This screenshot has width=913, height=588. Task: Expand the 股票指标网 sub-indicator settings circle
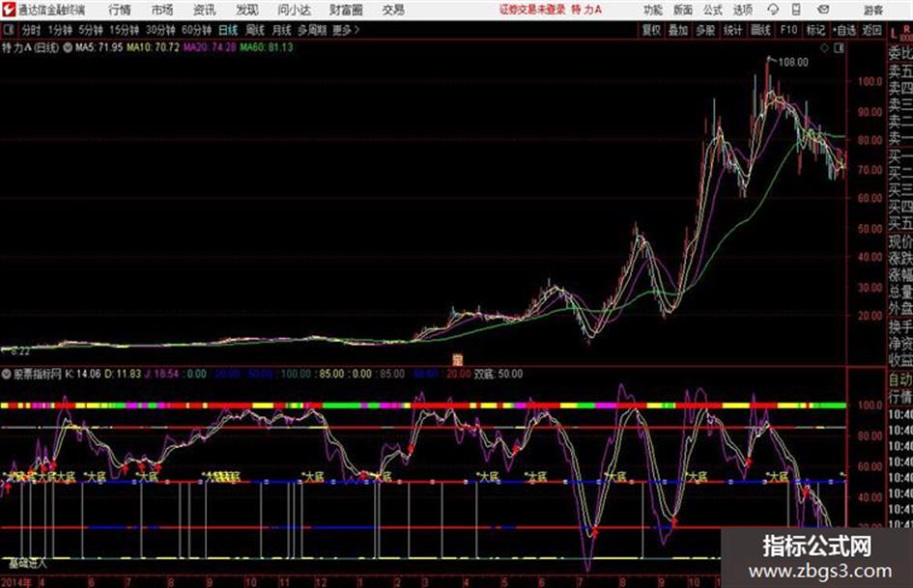pyautogui.click(x=7, y=374)
